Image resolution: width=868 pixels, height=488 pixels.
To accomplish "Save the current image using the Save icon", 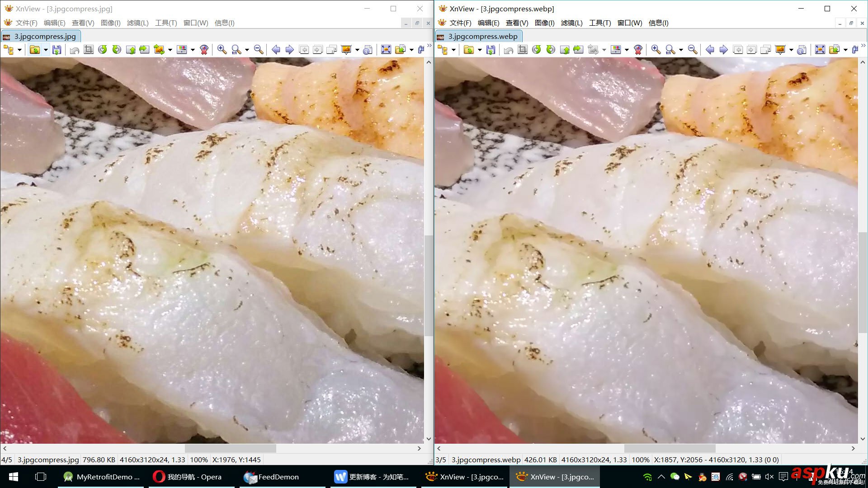I will pyautogui.click(x=57, y=50).
